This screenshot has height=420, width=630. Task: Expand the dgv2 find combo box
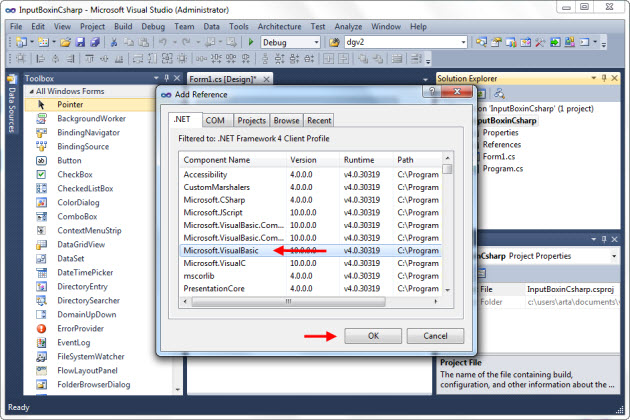(463, 43)
